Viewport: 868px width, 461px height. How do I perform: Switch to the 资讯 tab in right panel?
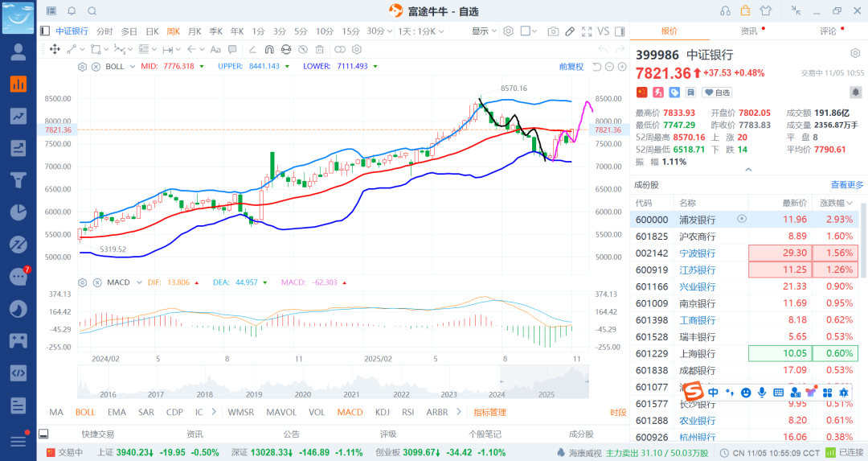click(749, 31)
